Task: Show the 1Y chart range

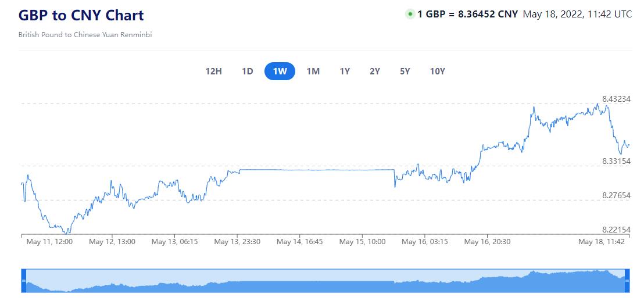Action: pos(345,71)
